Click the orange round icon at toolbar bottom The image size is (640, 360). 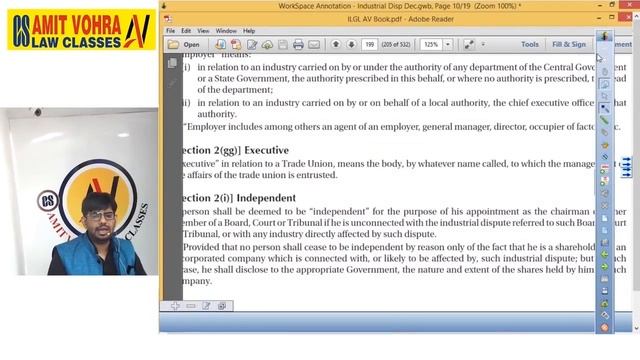click(604, 327)
